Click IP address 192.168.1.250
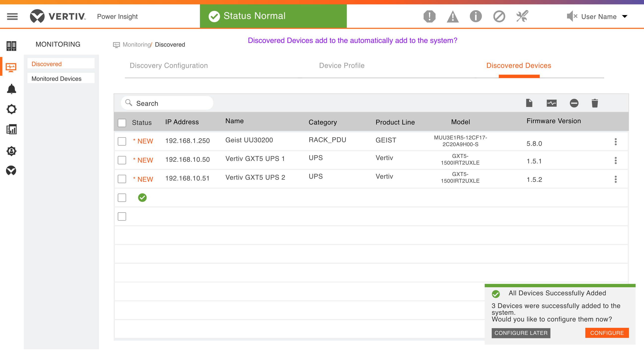Image resolution: width=644 pixels, height=362 pixels. (188, 141)
